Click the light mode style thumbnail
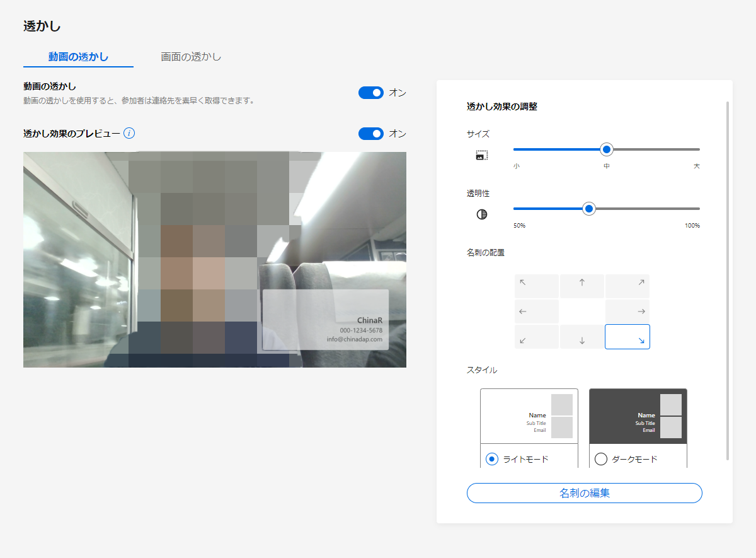The width and height of the screenshot is (756, 558). 529,416
